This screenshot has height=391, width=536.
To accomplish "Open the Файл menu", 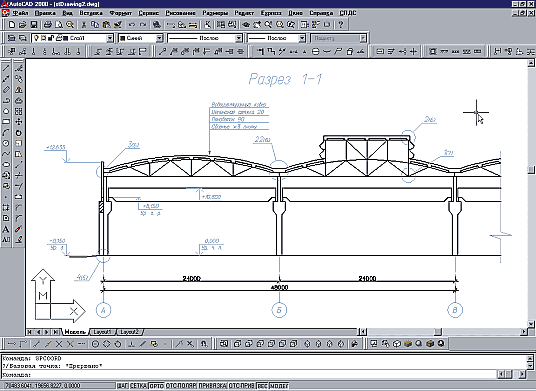I will click(20, 13).
